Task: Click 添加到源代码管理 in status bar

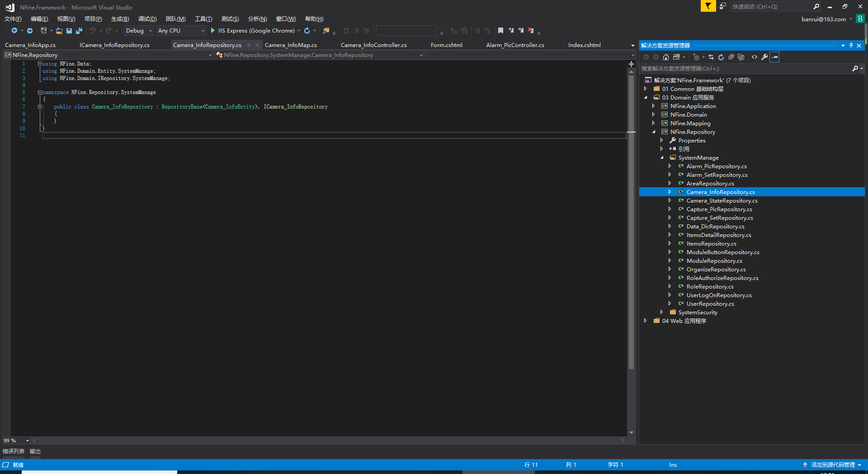Action: click(x=833, y=465)
